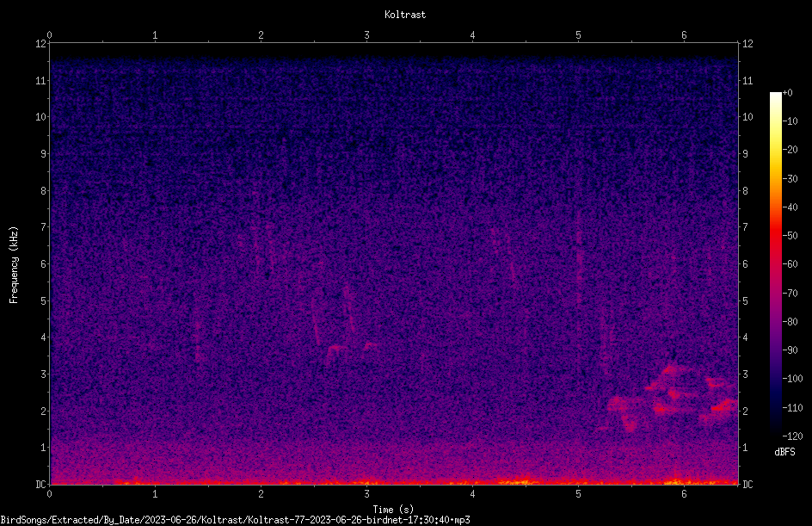
Task: Click the -20 label on the color scale
Action: click(790, 150)
